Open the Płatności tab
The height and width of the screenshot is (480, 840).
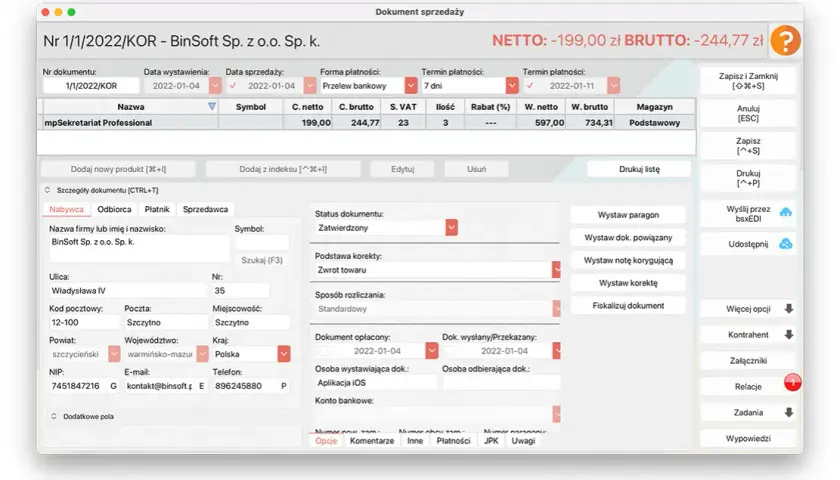click(453, 441)
